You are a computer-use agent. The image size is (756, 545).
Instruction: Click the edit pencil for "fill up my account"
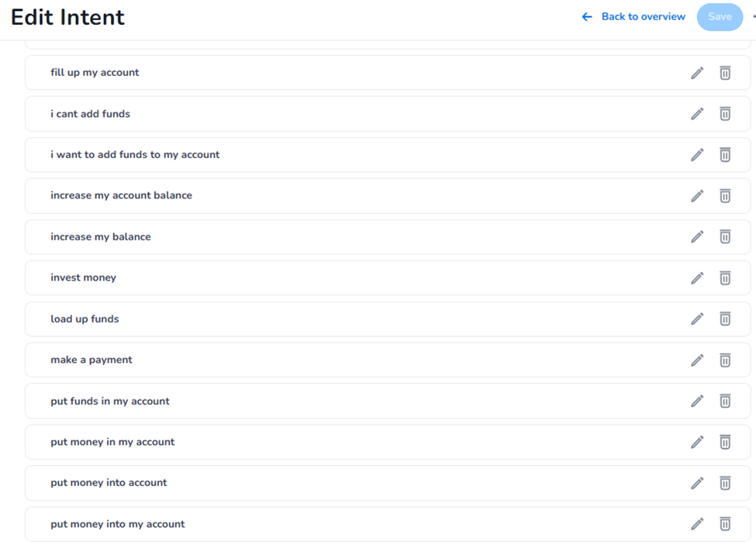(697, 73)
